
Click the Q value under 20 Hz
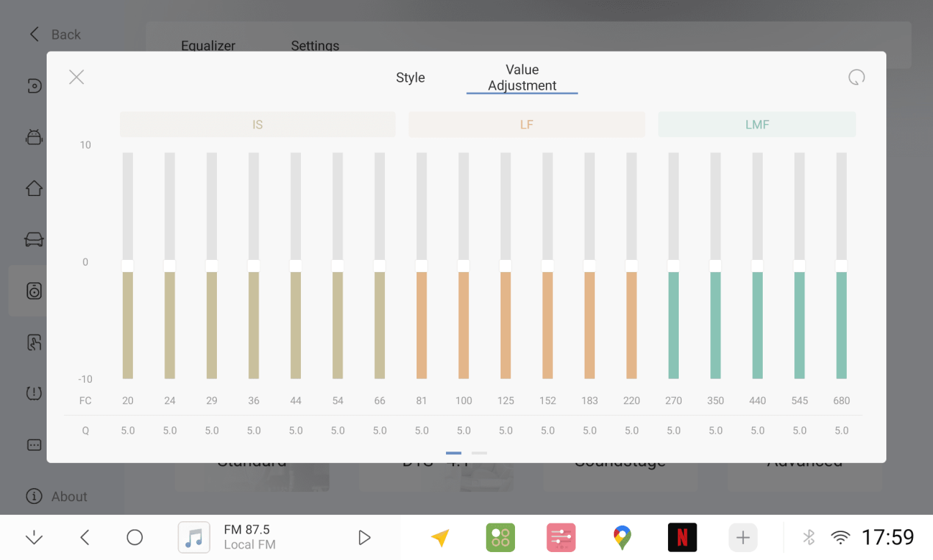click(x=128, y=431)
